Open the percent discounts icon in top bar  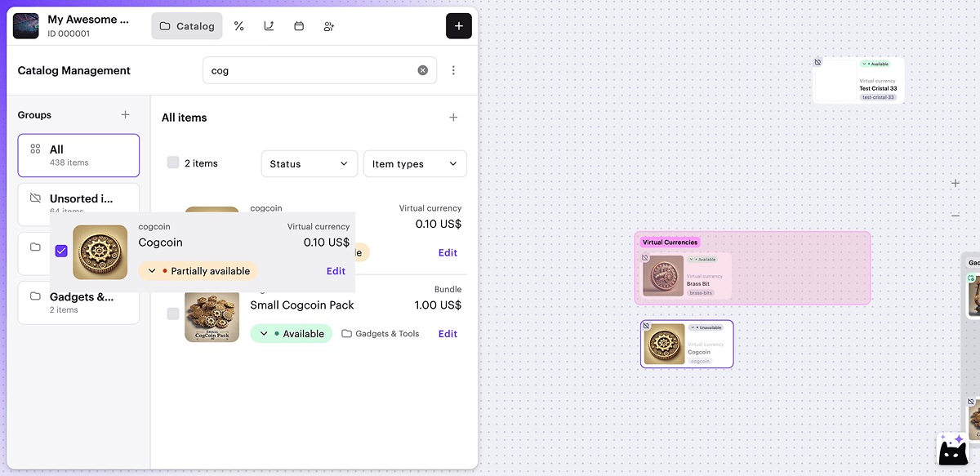pos(239,26)
